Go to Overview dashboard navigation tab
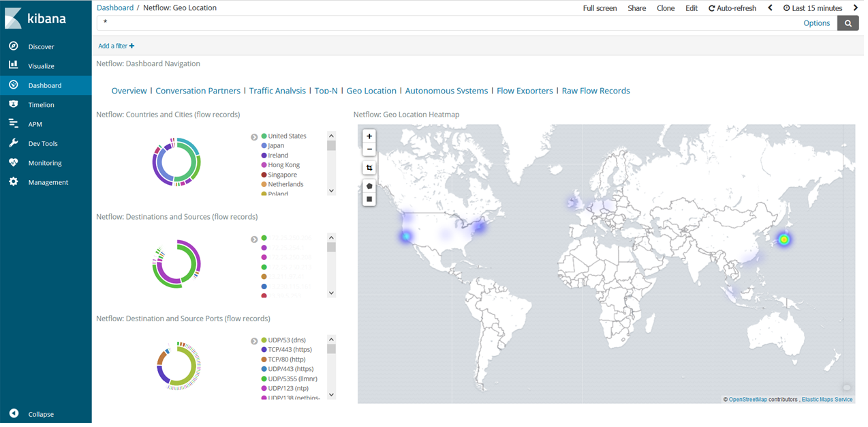Screen dimensions: 868x427 click(x=129, y=91)
